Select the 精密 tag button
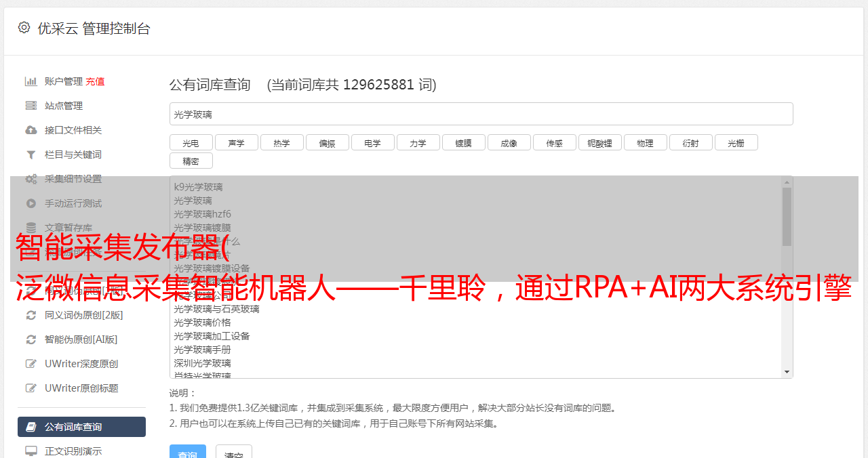The height and width of the screenshot is (458, 868). 191,161
